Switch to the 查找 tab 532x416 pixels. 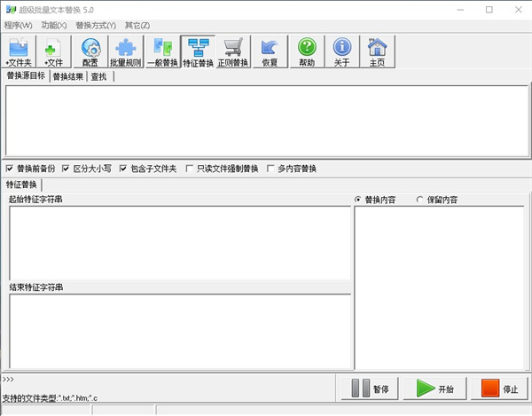[x=99, y=76]
